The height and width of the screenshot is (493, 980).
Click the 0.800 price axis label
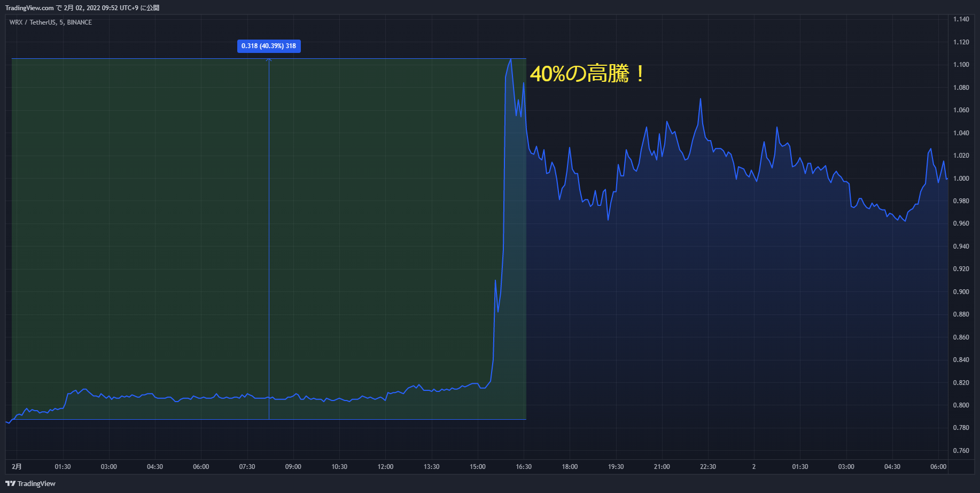tap(961, 405)
